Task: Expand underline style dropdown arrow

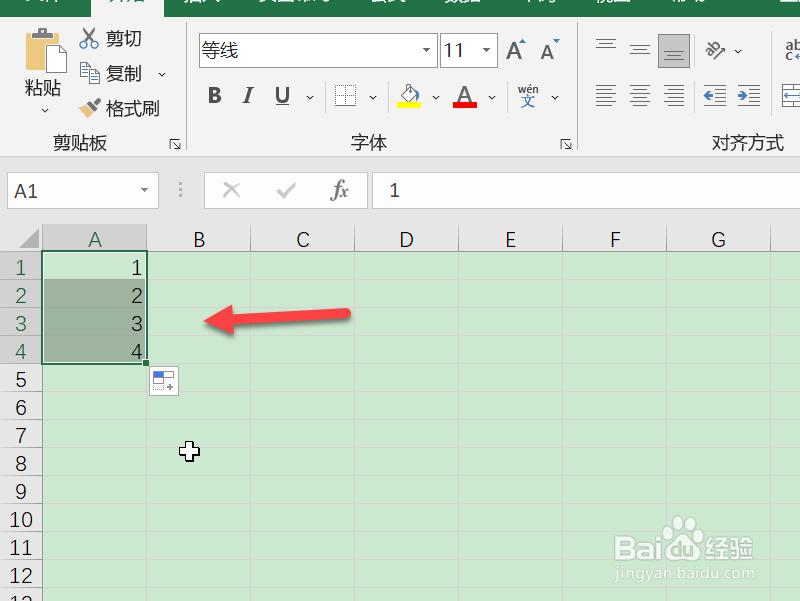Action: pos(310,97)
